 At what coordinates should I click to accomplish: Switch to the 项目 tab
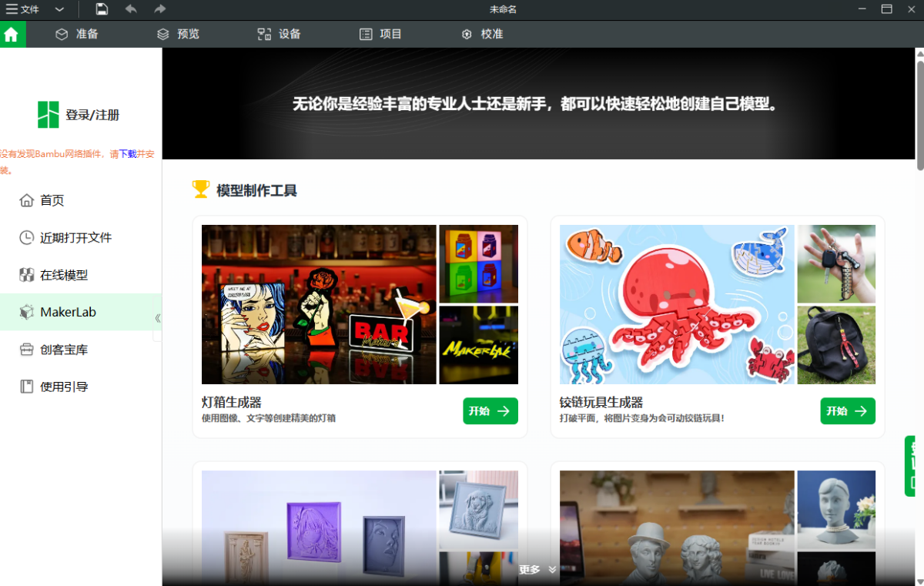pyautogui.click(x=380, y=34)
